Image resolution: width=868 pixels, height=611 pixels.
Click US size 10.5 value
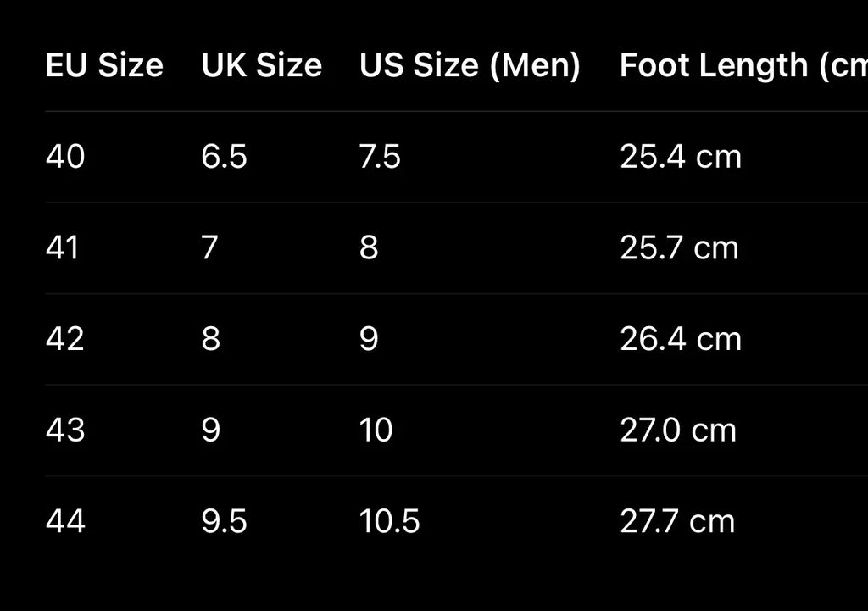(x=389, y=521)
